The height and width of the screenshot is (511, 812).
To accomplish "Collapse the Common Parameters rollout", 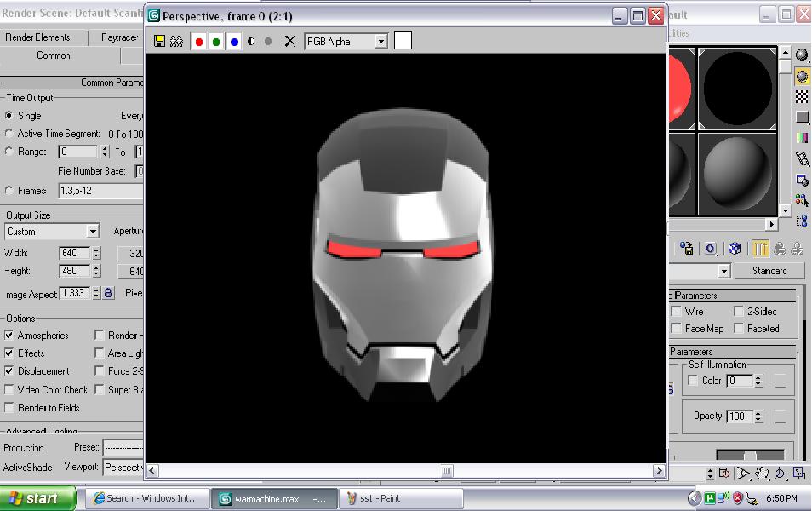I will tap(72, 83).
